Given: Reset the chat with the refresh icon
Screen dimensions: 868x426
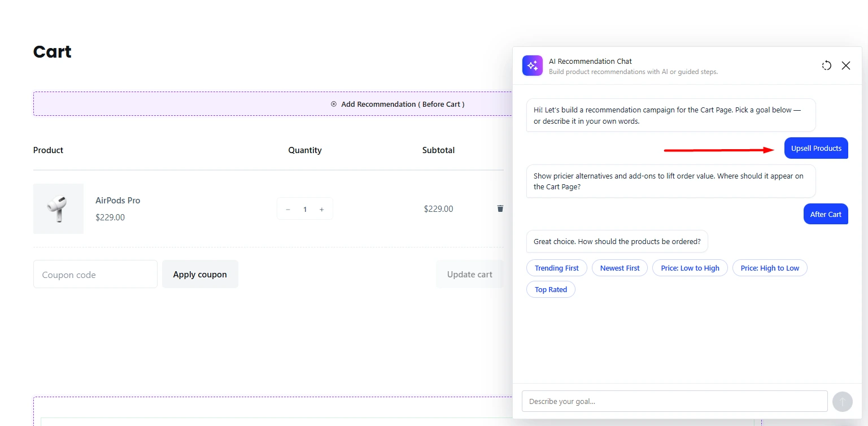Looking at the screenshot, I should tap(827, 66).
